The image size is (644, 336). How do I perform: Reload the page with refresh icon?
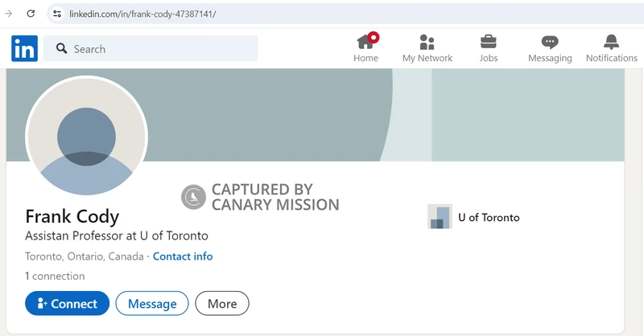tap(31, 14)
